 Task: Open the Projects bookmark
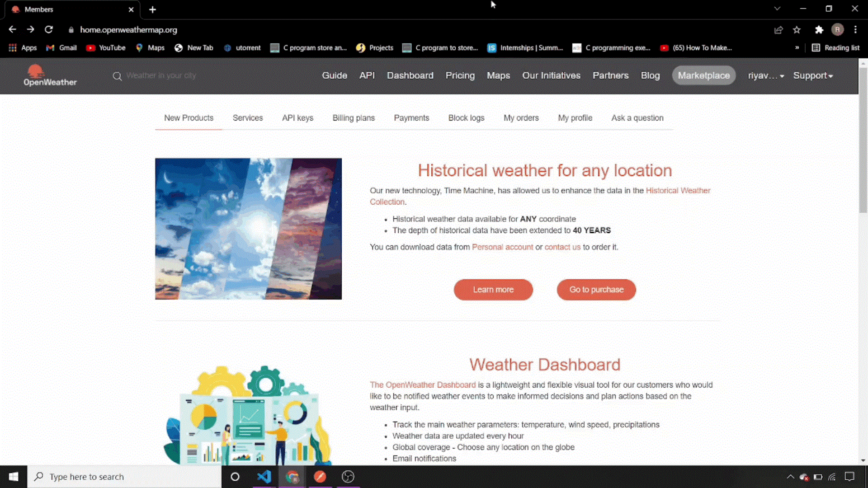374,48
